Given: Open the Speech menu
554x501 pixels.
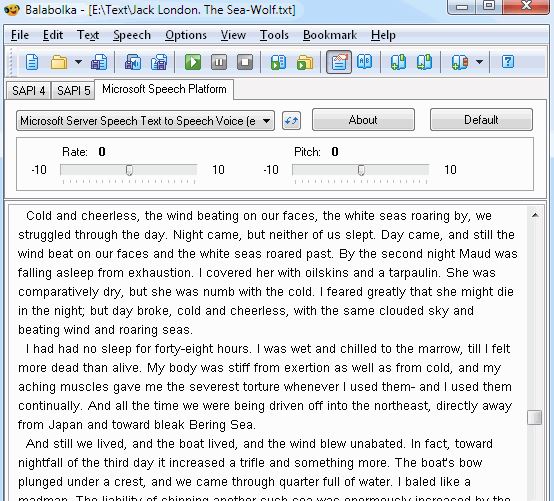Looking at the screenshot, I should click(x=132, y=35).
